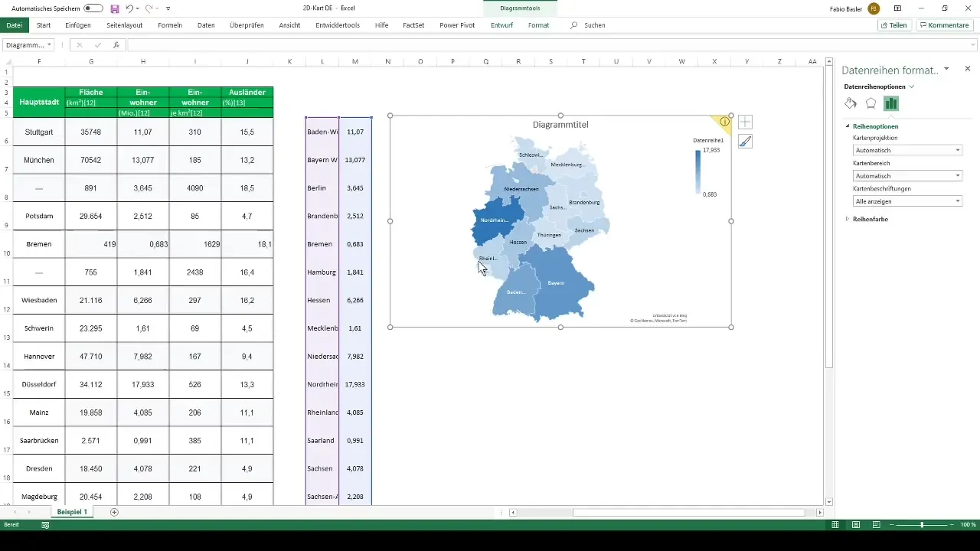Open Fill & Line paint bucket icon
Screen dimensions: 980x551
(851, 103)
